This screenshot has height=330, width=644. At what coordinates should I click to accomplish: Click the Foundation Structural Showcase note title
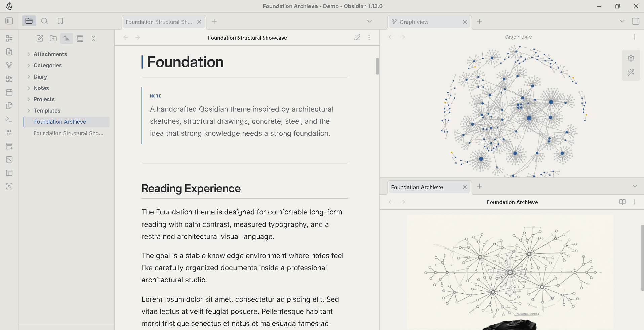(247, 38)
